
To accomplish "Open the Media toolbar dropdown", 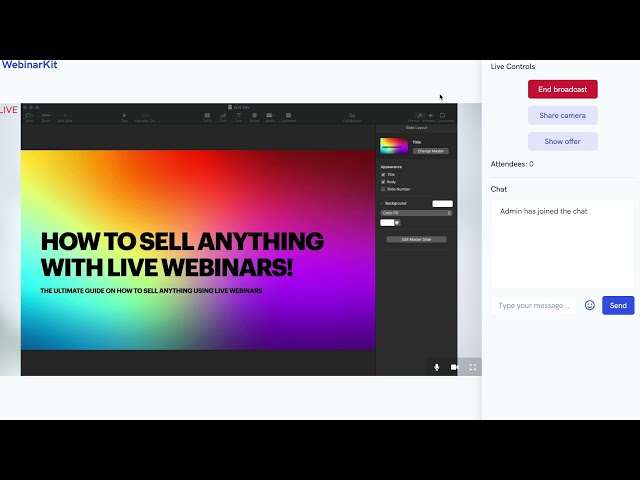I will (x=270, y=116).
